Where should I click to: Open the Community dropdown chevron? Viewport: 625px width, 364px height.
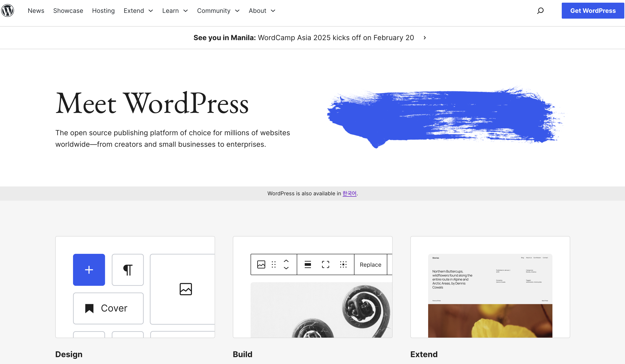237,11
